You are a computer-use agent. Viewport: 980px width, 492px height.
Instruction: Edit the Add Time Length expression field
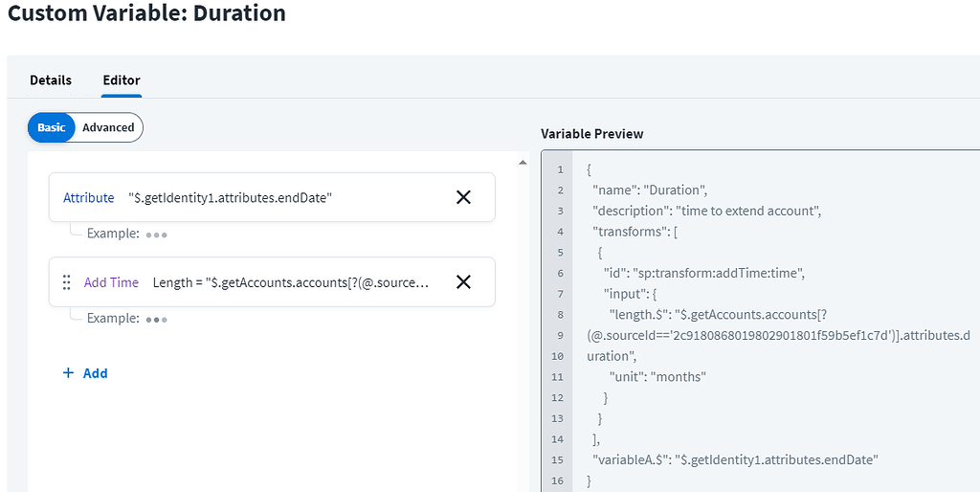coord(291,282)
